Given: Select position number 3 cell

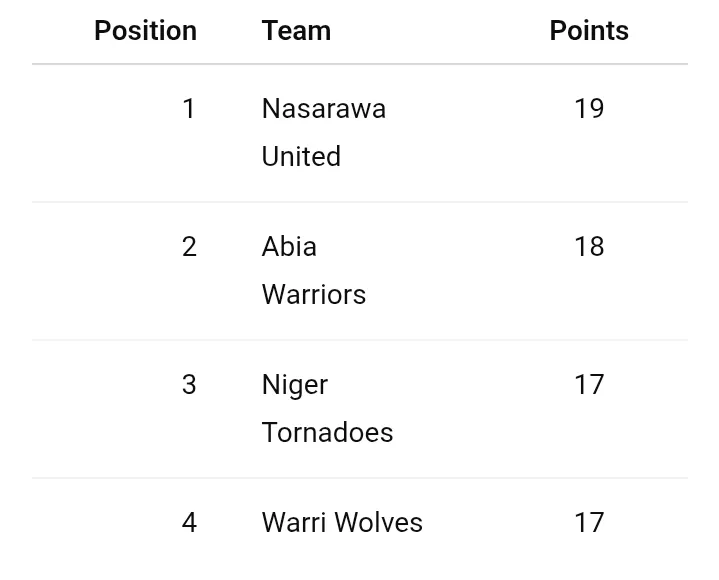Looking at the screenshot, I should point(189,385).
